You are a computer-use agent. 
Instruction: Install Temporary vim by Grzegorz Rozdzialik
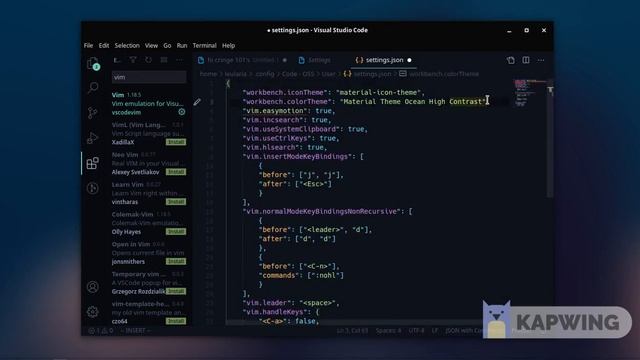click(176, 291)
